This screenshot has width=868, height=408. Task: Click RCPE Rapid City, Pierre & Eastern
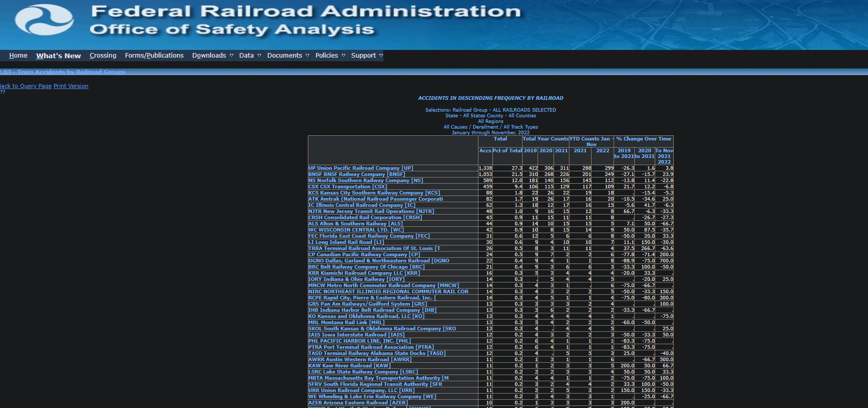coord(372,298)
